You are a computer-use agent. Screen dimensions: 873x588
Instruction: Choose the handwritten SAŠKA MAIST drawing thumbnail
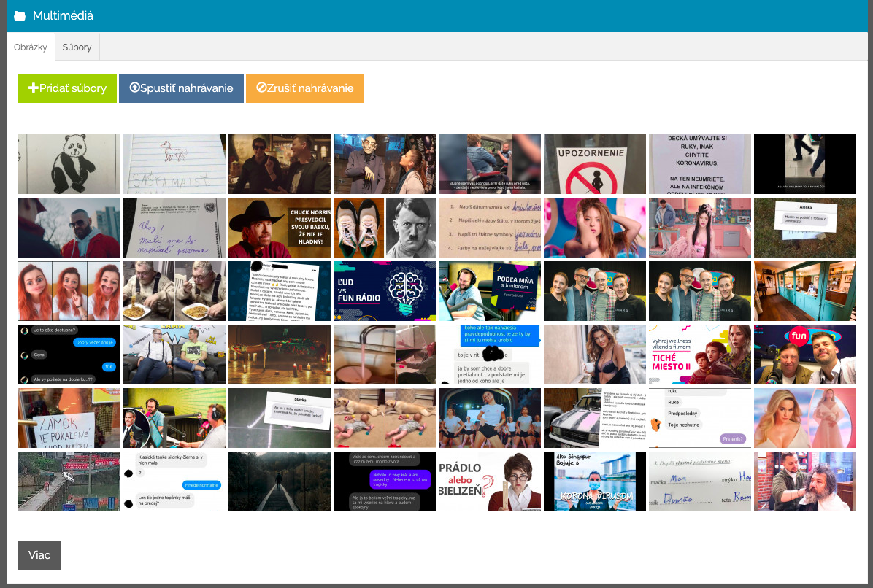click(174, 164)
